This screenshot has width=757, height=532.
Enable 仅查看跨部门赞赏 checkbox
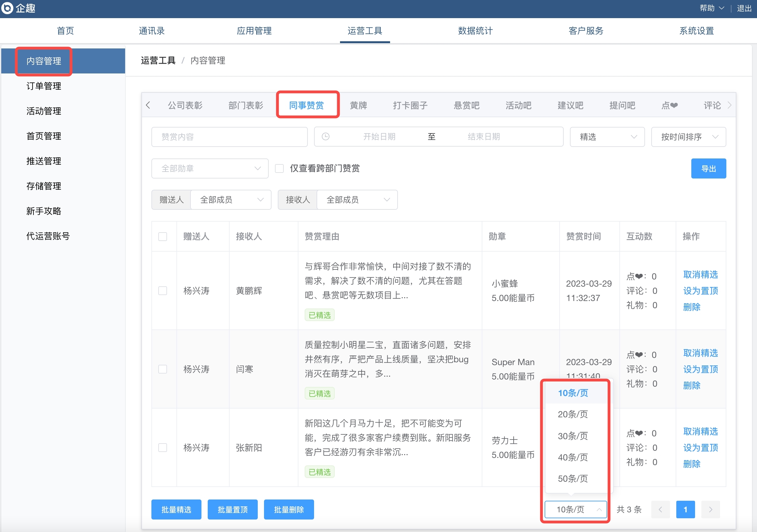tap(279, 169)
